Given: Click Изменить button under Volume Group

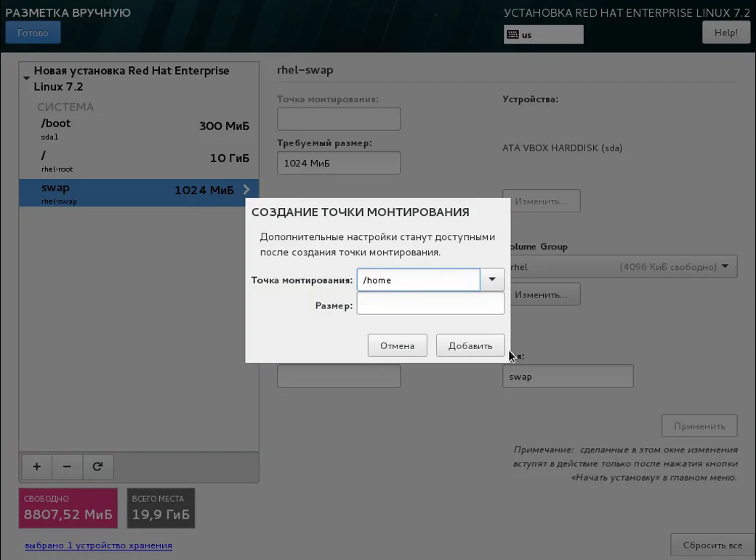Looking at the screenshot, I should pyautogui.click(x=542, y=295).
